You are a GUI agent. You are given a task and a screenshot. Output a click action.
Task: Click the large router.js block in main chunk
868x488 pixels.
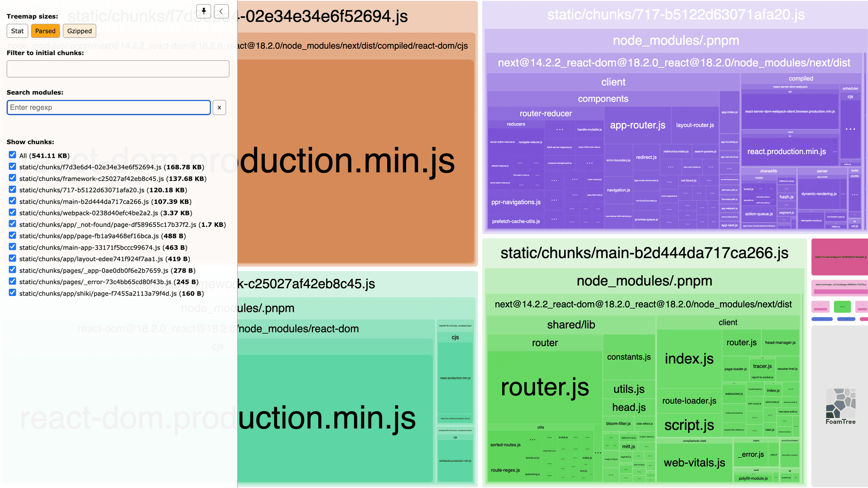[x=545, y=387]
